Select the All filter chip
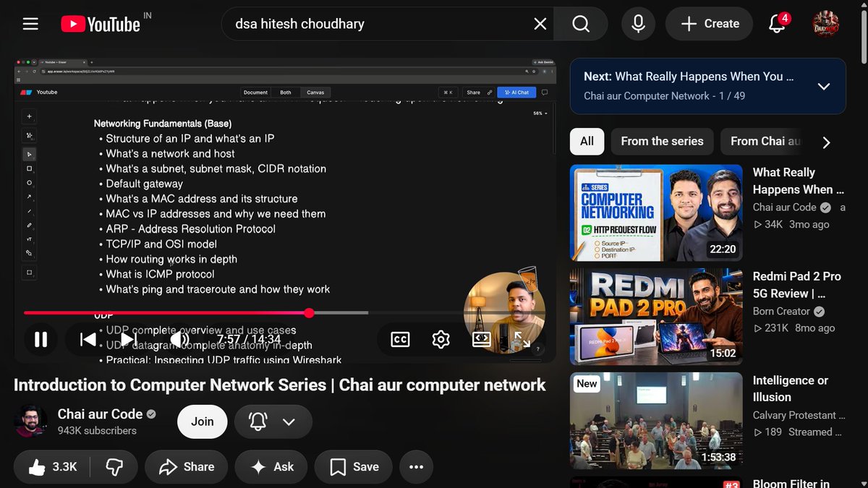The width and height of the screenshot is (868, 488). (x=587, y=141)
